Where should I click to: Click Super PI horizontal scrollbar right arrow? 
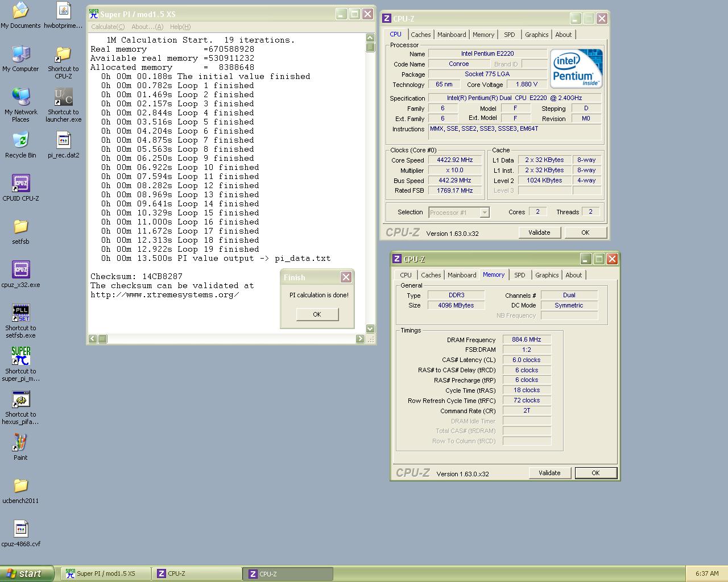point(360,339)
